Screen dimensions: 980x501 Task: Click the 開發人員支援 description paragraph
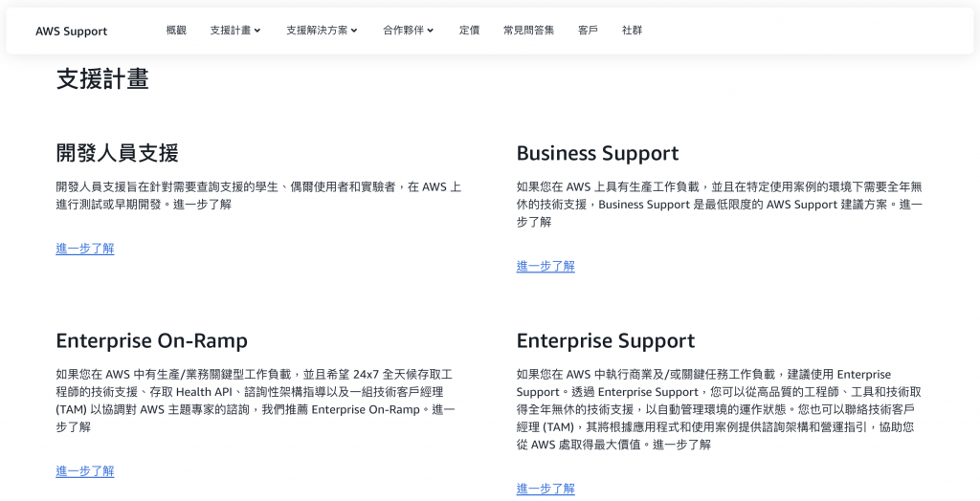258,196
